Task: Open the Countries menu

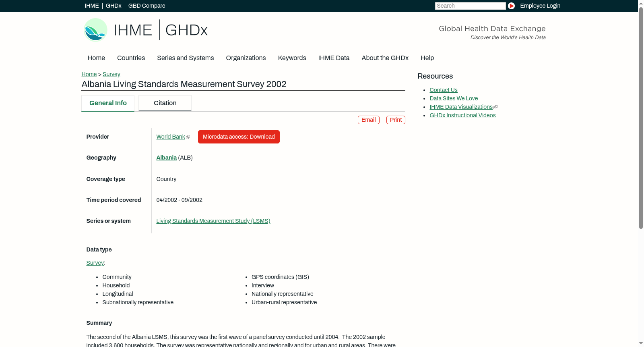Action: point(131,58)
